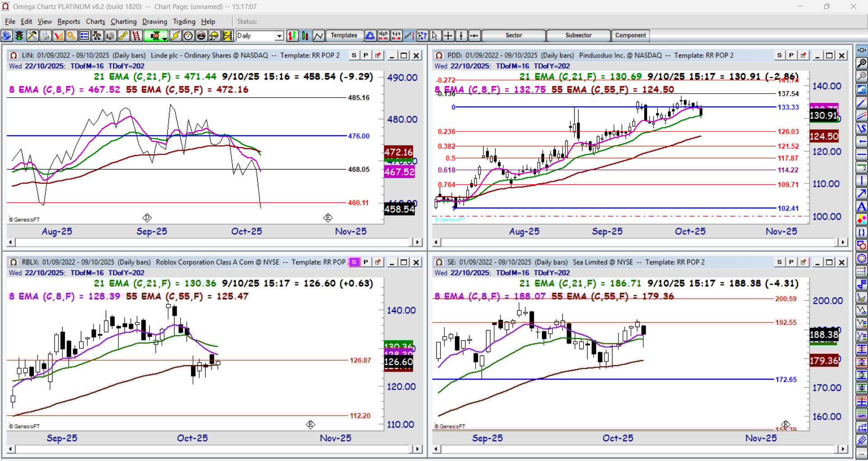Click the 133.33 level label on PDD chart
The width and height of the screenshot is (868, 461).
click(788, 107)
